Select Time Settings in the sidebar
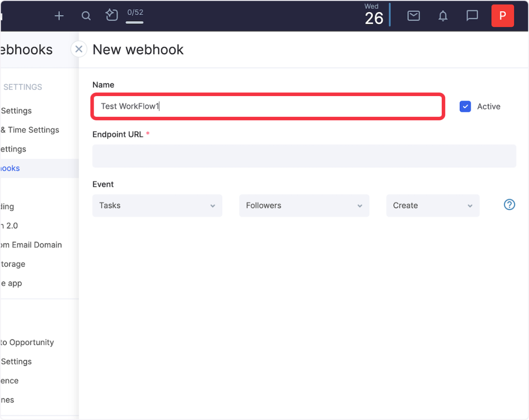 (32, 130)
